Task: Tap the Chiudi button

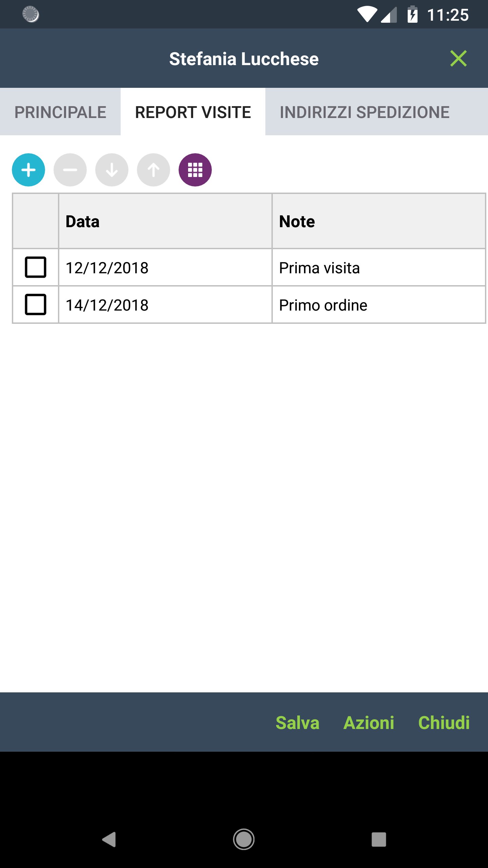Action: [x=444, y=723]
